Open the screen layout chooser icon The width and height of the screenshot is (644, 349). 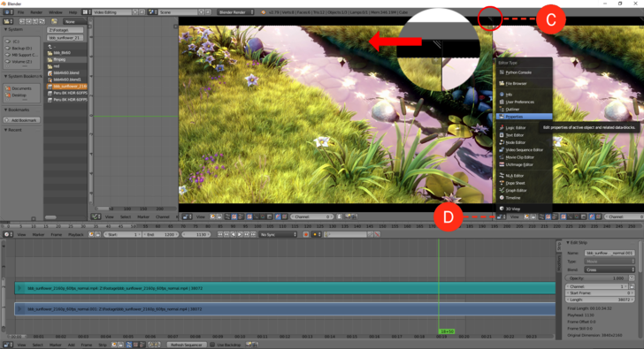click(x=87, y=12)
